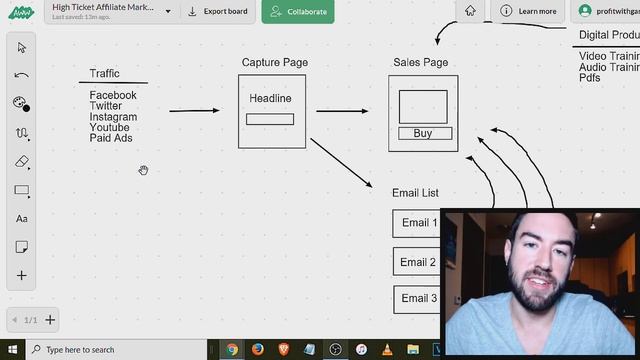Click the taskbar search box
Image resolution: width=640 pixels, height=360 pixels.
pos(116,350)
